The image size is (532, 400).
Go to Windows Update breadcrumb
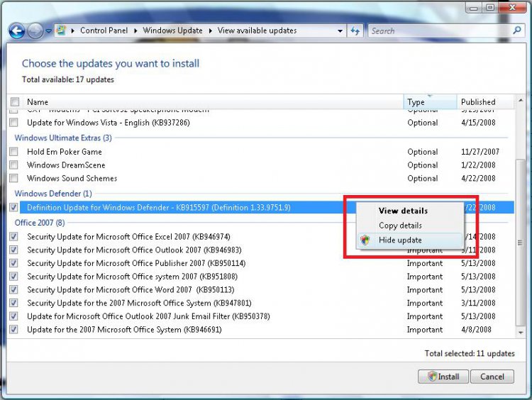click(x=172, y=30)
